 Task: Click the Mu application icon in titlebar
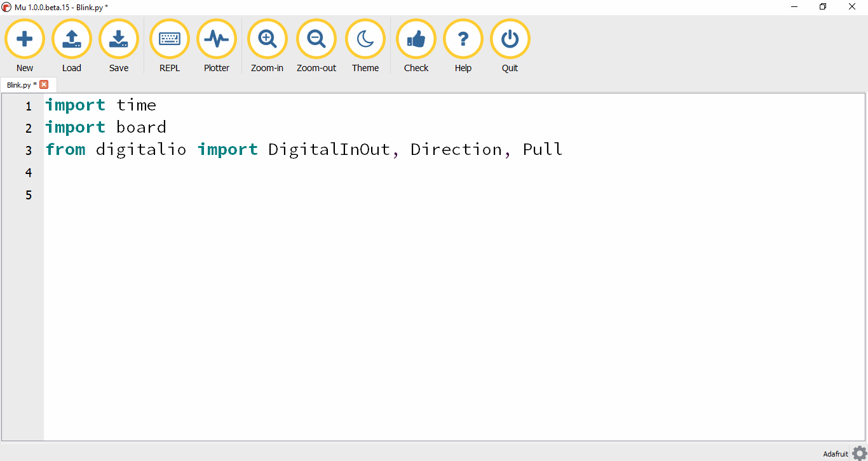(6, 6)
